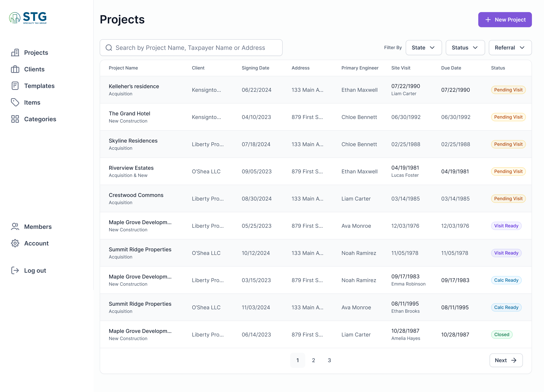Screen dimensions: 544x392
Task: Open the Referral filter dropdown
Action: click(510, 48)
